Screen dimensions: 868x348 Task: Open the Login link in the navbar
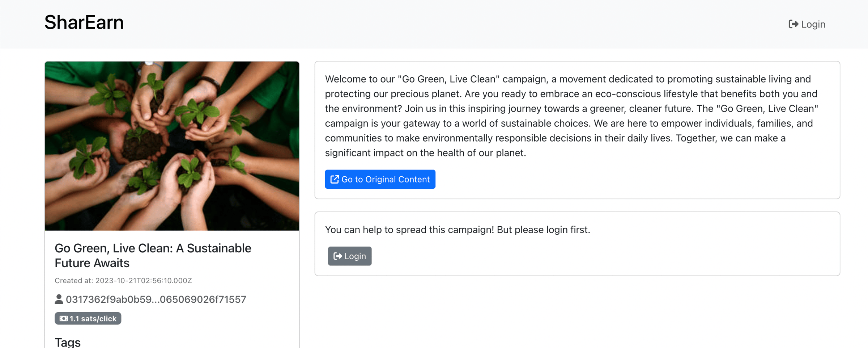[813, 24]
